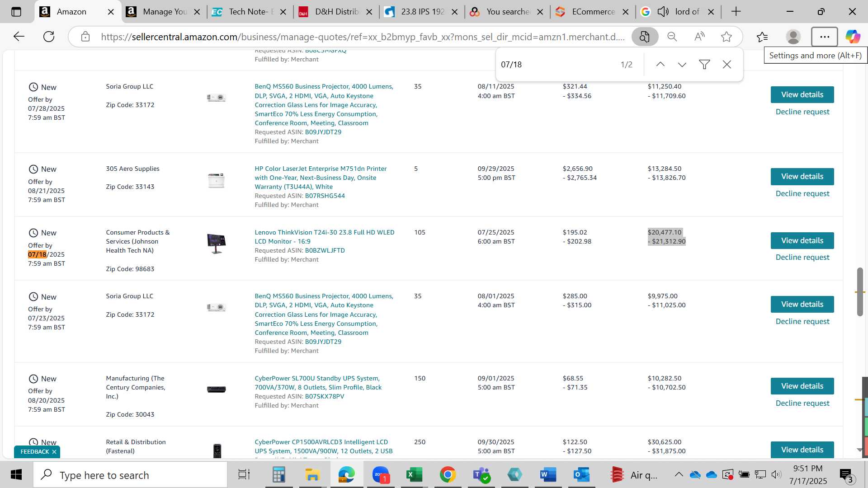
Task: Close the Manage Your tab
Action: coord(197,12)
